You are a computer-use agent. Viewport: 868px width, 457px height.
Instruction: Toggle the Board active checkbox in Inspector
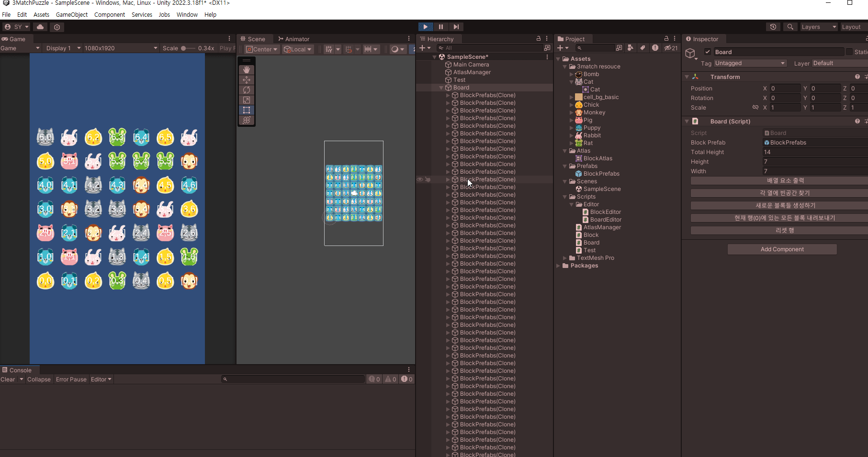click(x=708, y=52)
